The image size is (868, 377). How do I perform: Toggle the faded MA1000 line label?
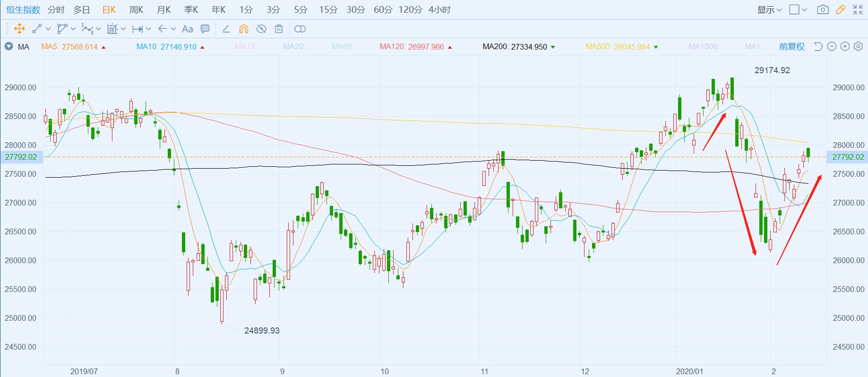tap(704, 47)
